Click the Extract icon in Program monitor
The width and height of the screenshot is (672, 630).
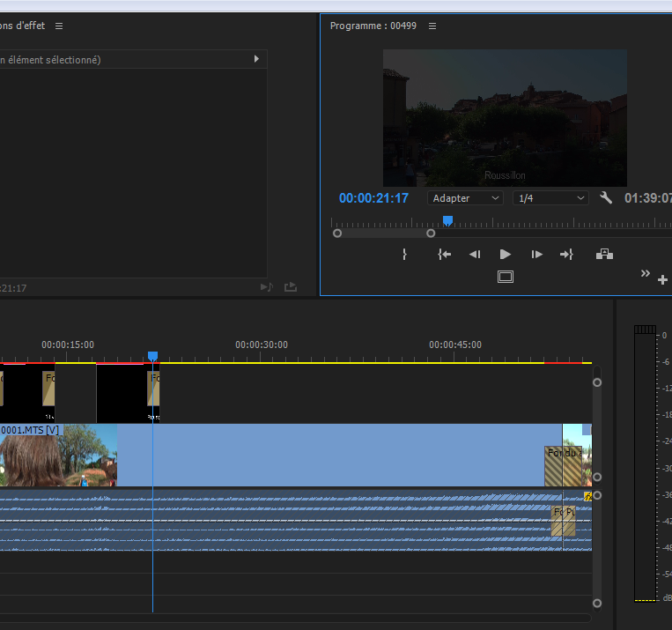coord(604,255)
